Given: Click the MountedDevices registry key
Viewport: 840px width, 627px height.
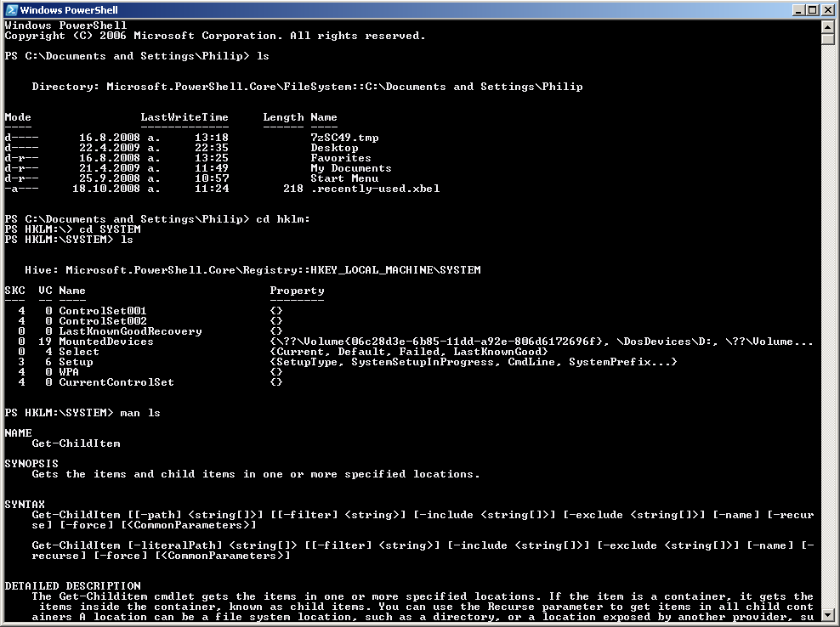Looking at the screenshot, I should tap(106, 341).
